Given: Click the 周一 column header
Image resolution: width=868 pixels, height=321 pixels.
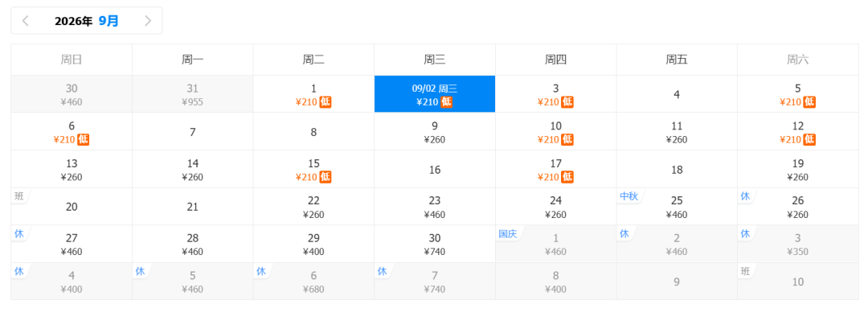Looking at the screenshot, I should tap(193, 60).
